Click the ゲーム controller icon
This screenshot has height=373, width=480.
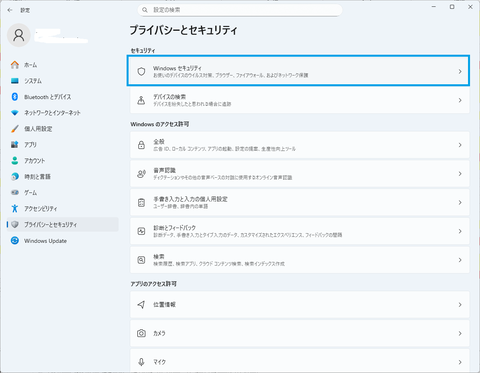coord(15,193)
